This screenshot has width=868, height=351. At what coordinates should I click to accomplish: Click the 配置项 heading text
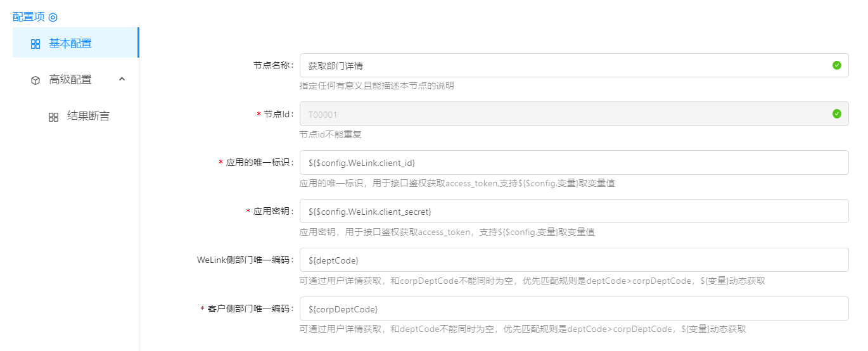29,17
